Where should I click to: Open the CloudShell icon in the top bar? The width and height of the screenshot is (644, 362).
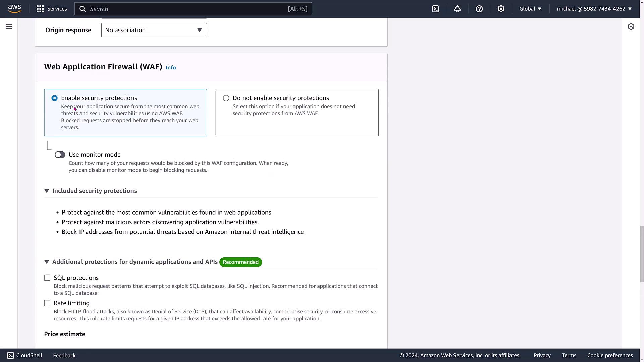(x=435, y=9)
